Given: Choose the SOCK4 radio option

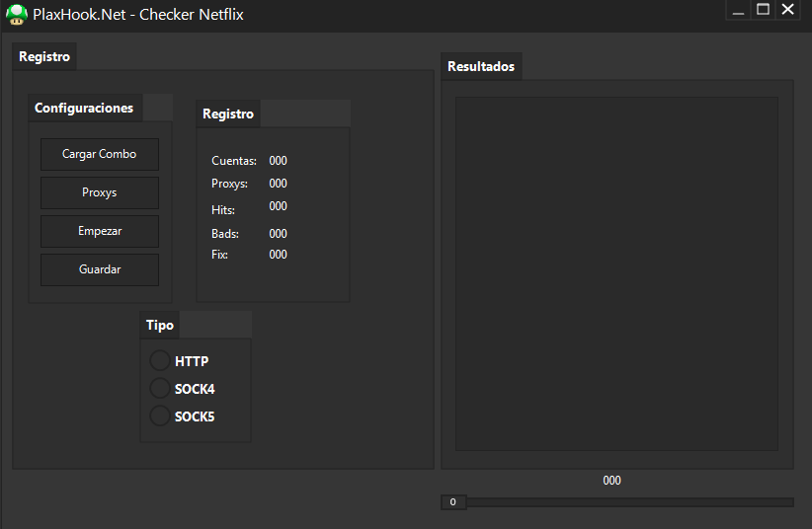Looking at the screenshot, I should click(160, 388).
